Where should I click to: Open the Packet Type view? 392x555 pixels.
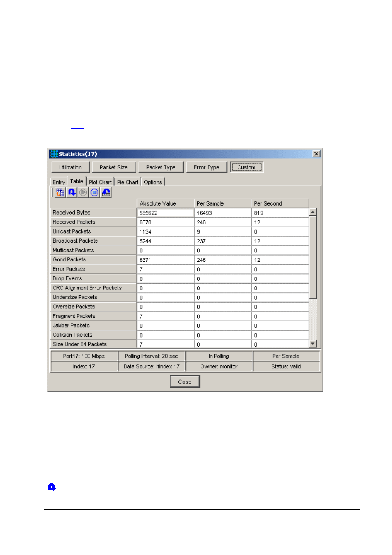click(x=161, y=167)
